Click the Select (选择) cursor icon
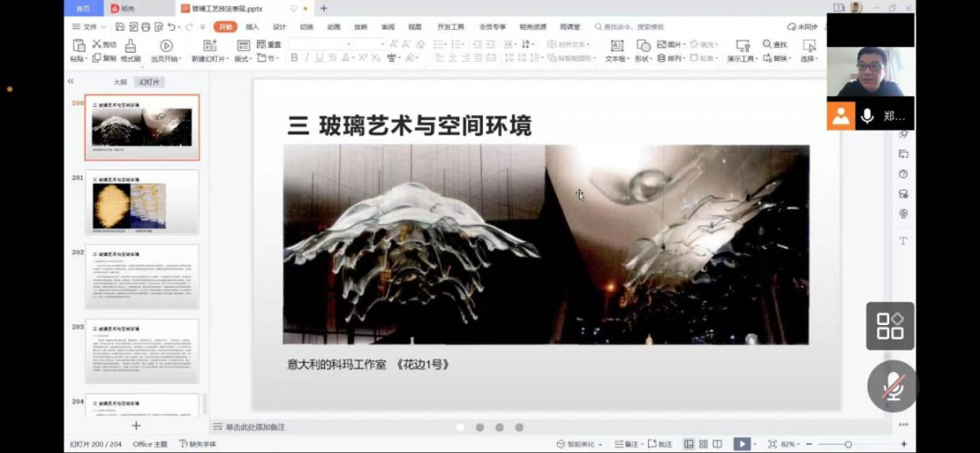Image resolution: width=980 pixels, height=453 pixels. 809,45
